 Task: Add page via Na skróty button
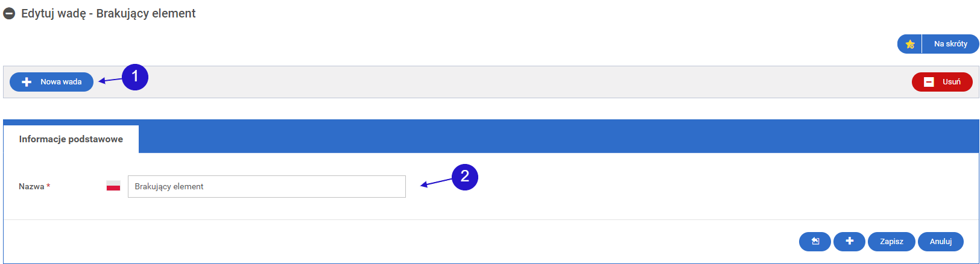click(950, 44)
